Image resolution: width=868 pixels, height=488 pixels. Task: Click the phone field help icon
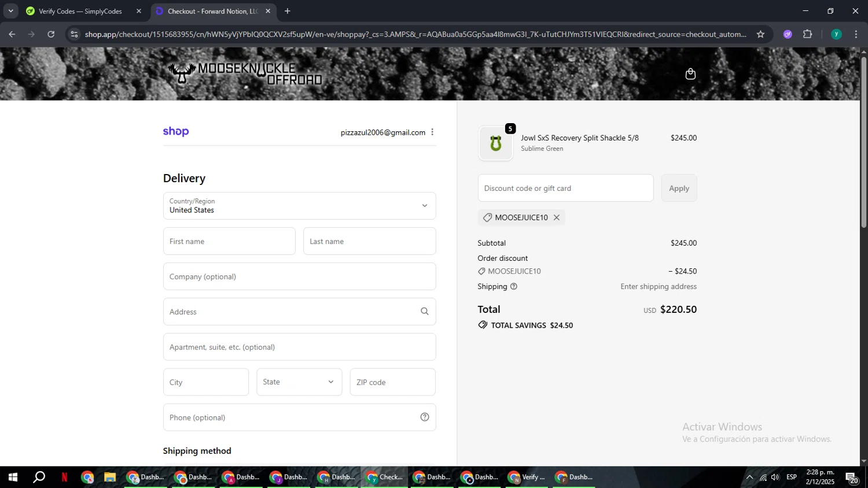point(425,417)
